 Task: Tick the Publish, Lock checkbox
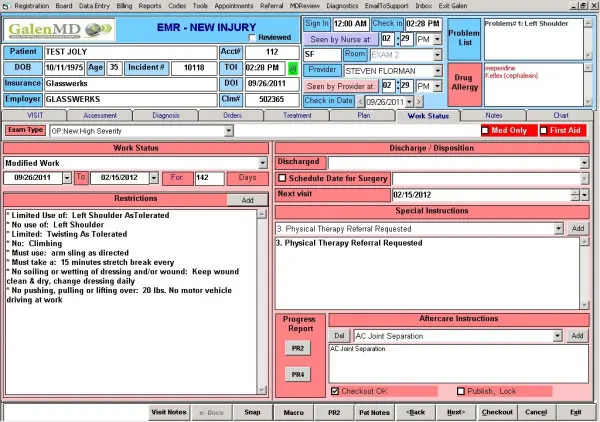[x=461, y=391]
